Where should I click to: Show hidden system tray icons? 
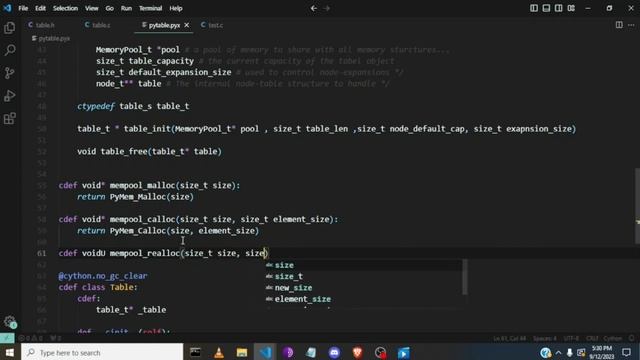[558, 352]
